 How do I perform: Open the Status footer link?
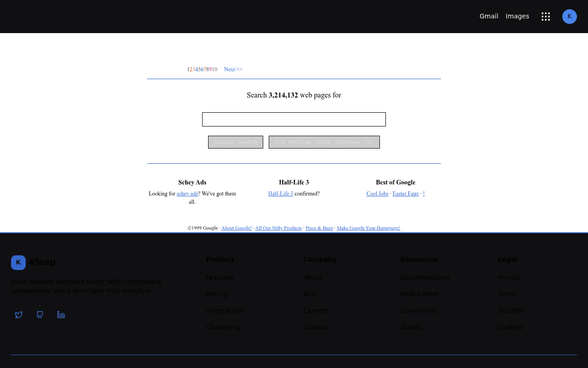click(x=411, y=327)
